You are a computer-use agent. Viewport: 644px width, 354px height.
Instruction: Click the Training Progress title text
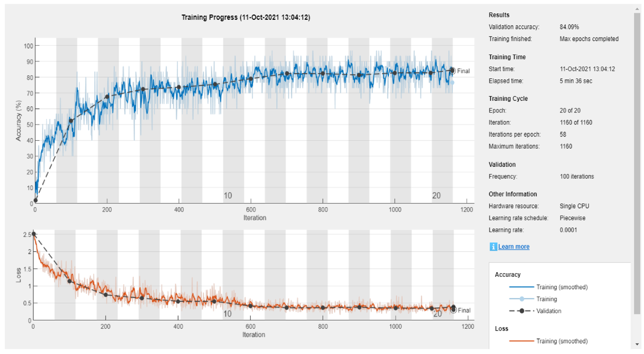[246, 17]
